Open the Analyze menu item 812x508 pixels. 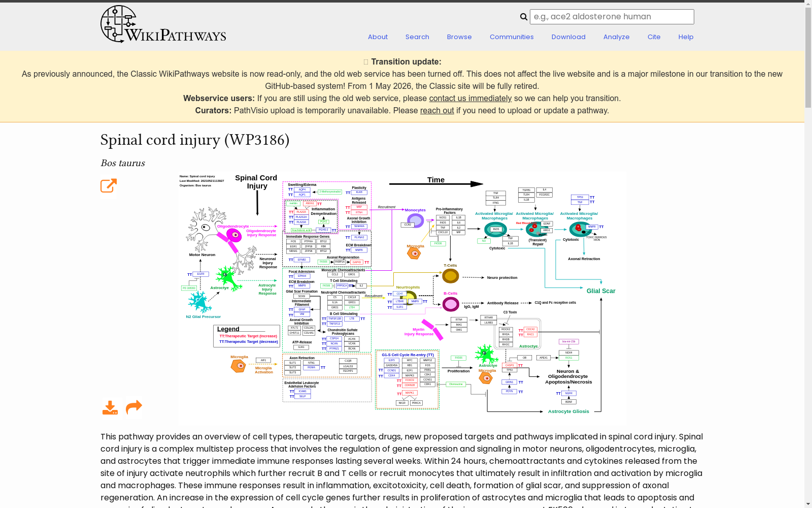[617, 37]
